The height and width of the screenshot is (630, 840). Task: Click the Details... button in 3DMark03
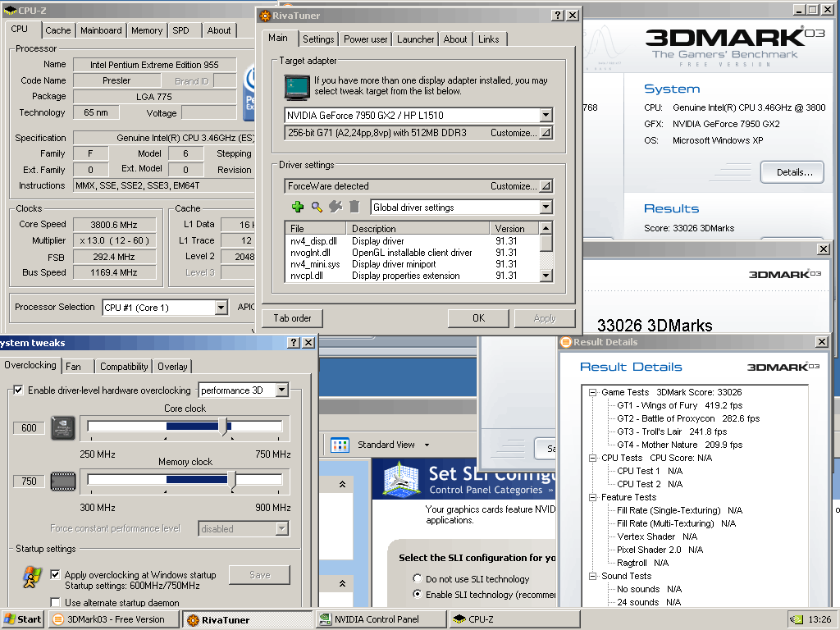point(792,172)
